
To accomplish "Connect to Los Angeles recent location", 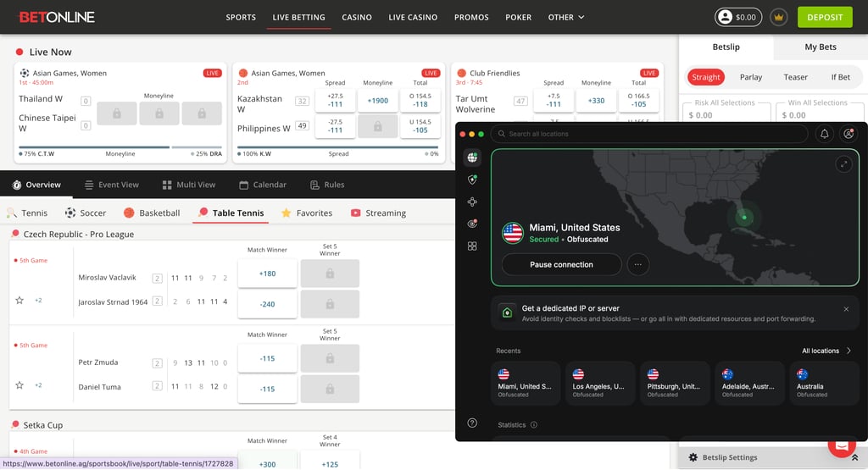I will pyautogui.click(x=599, y=383).
